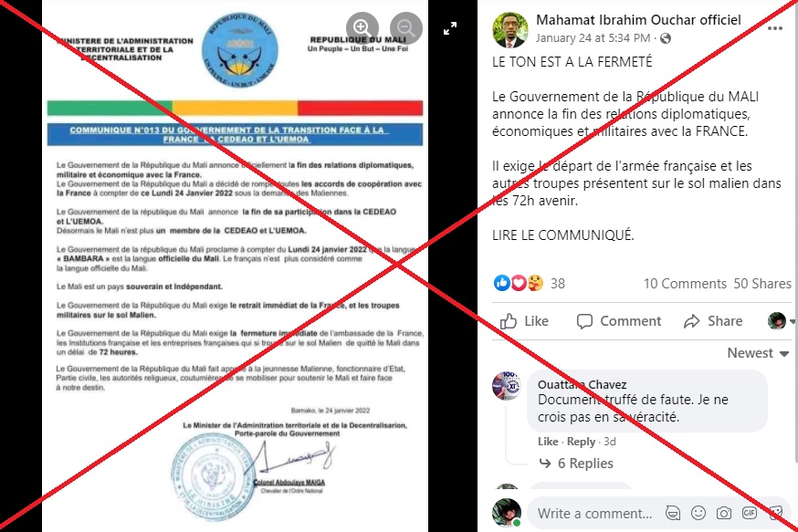The width and height of the screenshot is (798, 532).
Task: Insert an emoji in comment
Action: click(x=698, y=513)
